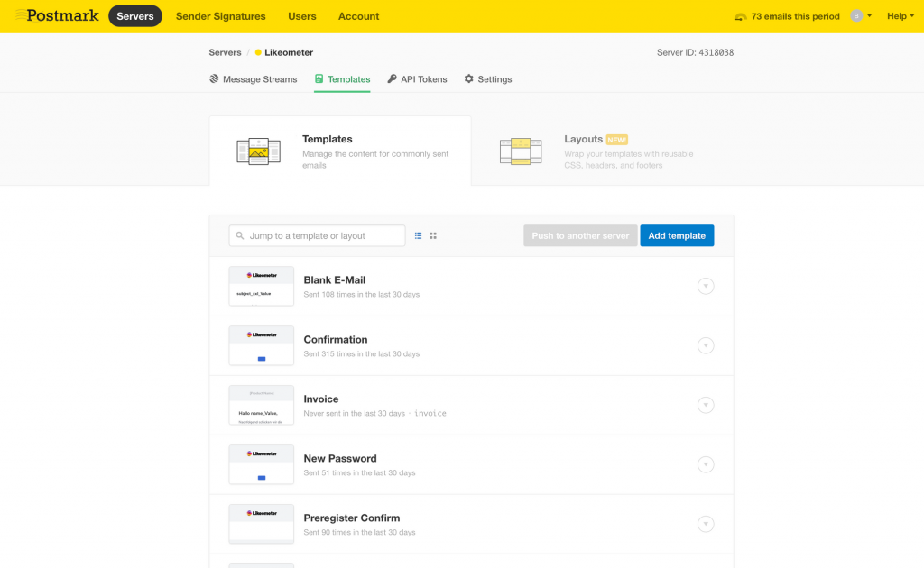Open the Invoice template

pyautogui.click(x=320, y=399)
